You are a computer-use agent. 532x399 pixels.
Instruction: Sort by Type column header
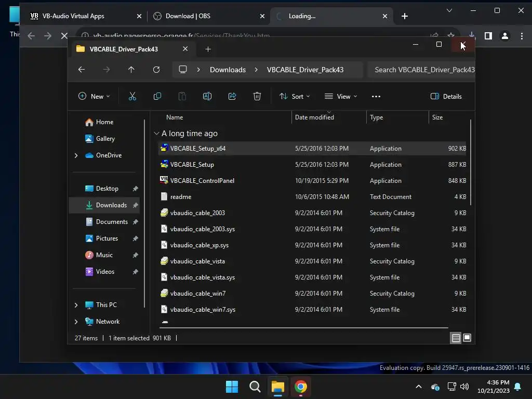(397, 117)
